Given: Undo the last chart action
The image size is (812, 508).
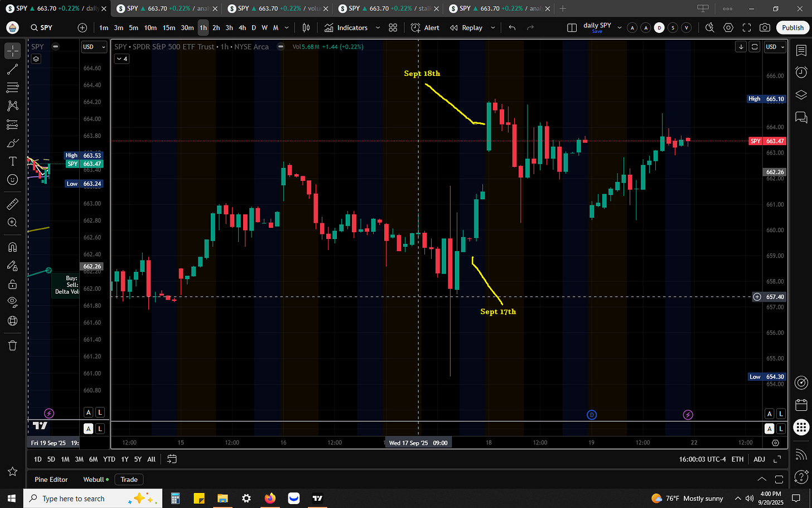Looking at the screenshot, I should 512,27.
